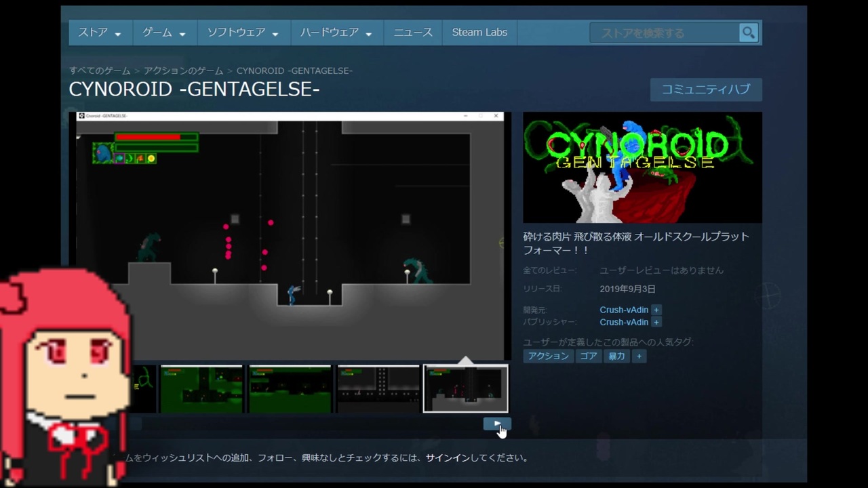
Task: Expand the ストア dropdown menu
Action: coord(99,33)
